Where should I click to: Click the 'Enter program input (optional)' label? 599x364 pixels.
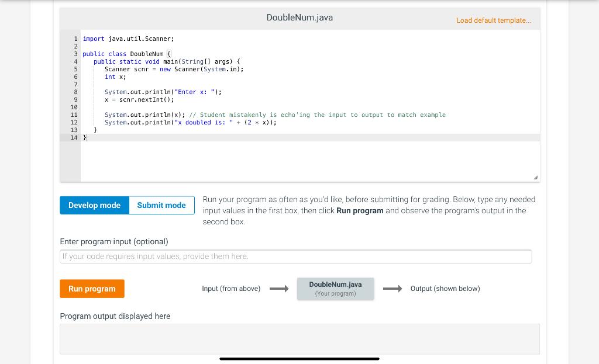[x=114, y=241]
